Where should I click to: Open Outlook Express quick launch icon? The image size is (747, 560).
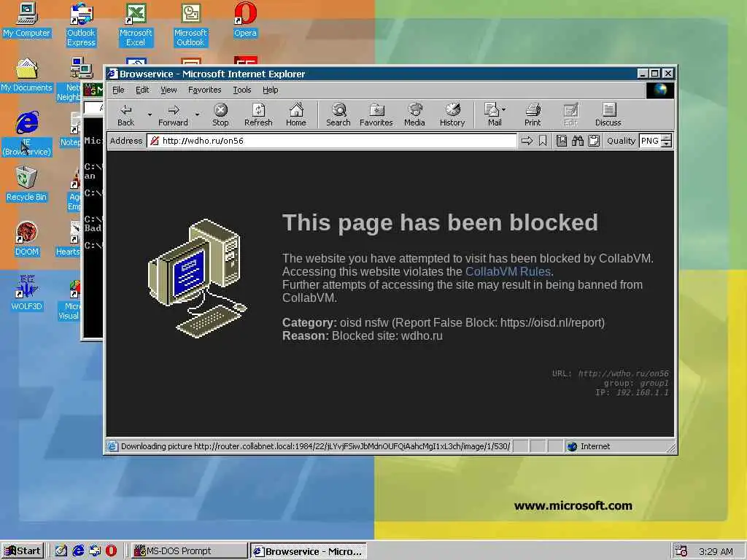coord(95,551)
